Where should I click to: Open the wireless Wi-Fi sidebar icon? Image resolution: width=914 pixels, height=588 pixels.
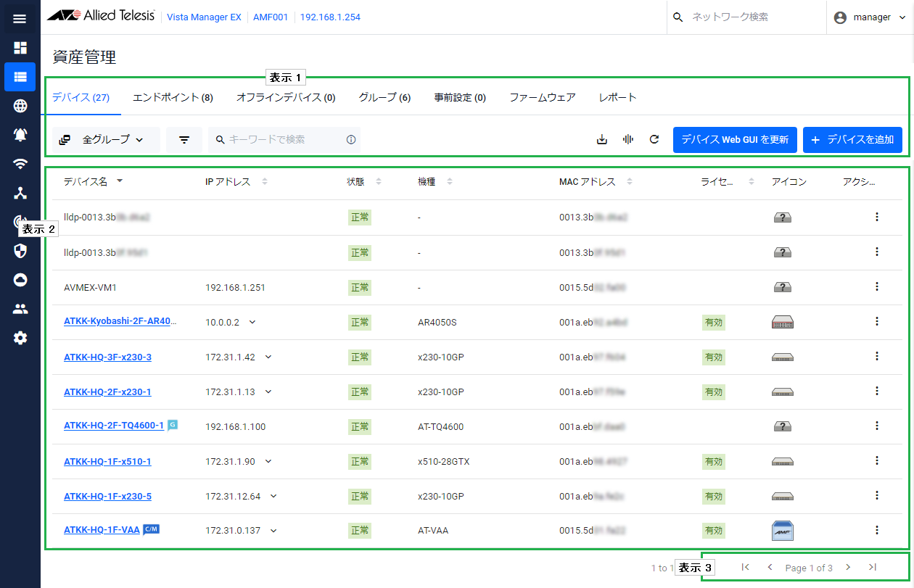coord(20,164)
